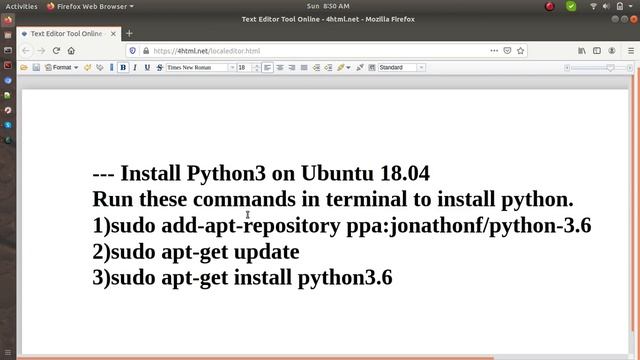Click the font size field showing 18
Screen dimensions: 640x360
pyautogui.click(x=244, y=67)
